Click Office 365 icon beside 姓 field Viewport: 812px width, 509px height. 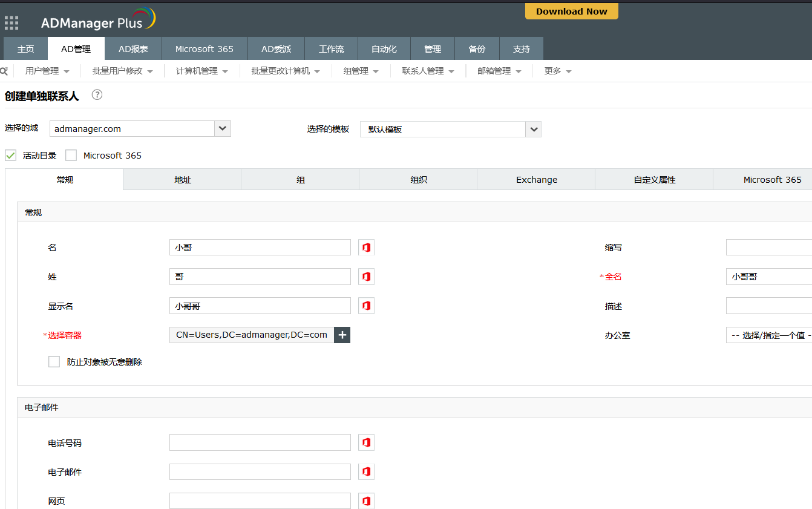366,277
